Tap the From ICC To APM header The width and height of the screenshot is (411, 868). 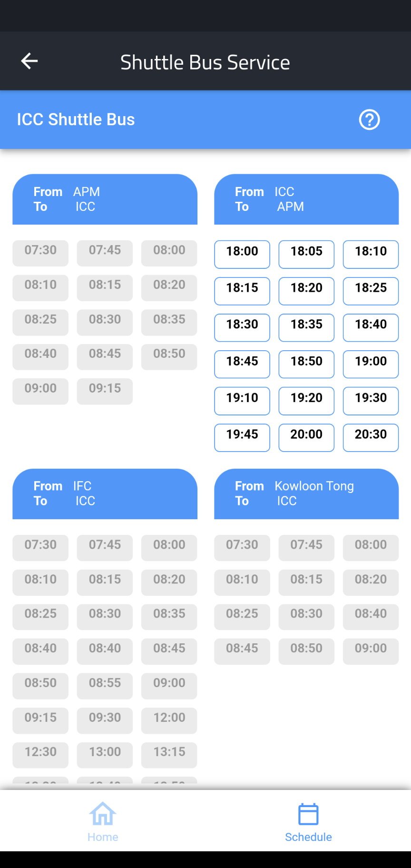click(306, 199)
